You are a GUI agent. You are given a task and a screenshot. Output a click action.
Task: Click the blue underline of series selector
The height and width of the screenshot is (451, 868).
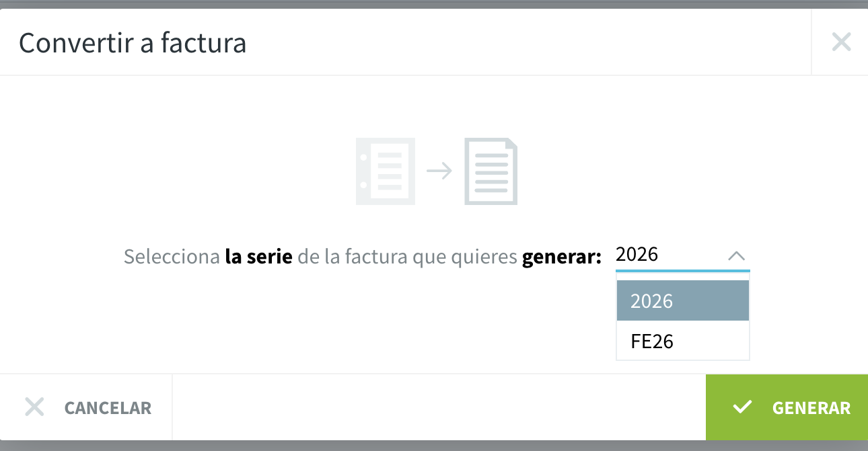(682, 270)
